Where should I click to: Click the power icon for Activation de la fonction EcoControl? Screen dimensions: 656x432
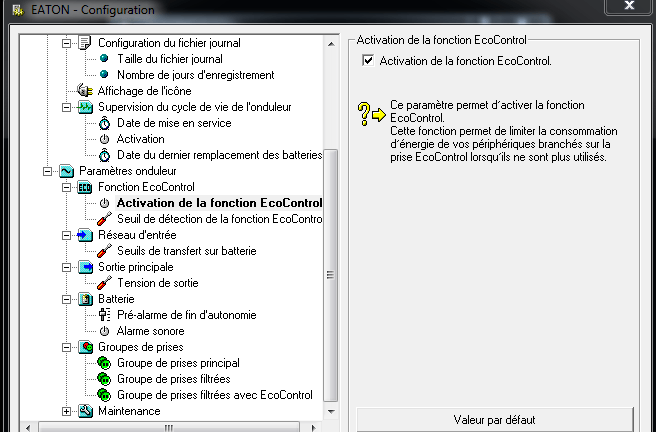[x=104, y=203]
